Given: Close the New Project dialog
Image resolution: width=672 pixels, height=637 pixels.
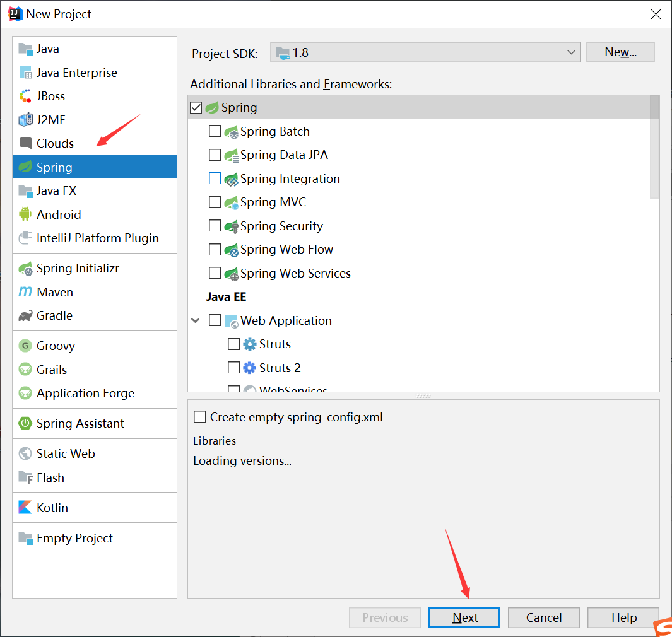Looking at the screenshot, I should pyautogui.click(x=656, y=14).
